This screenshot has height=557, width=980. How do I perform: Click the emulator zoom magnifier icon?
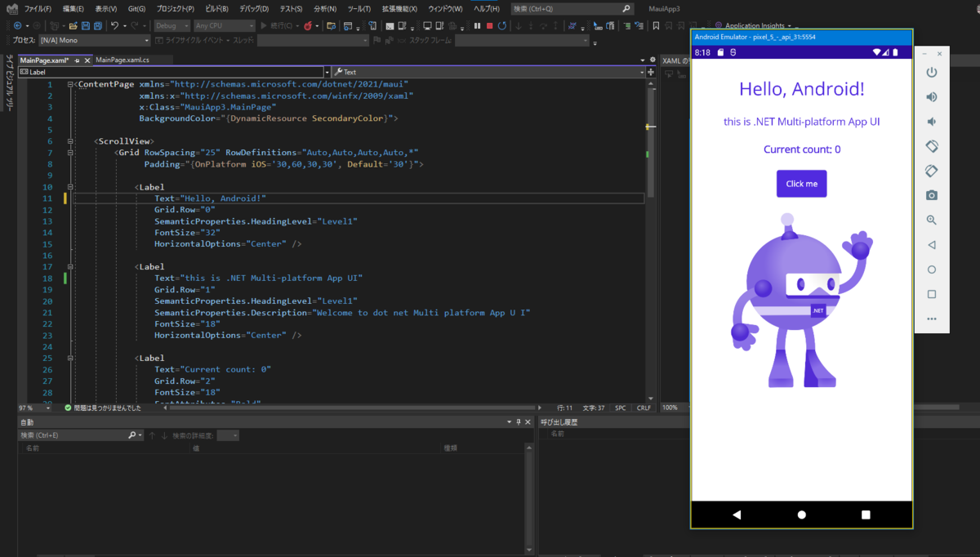[x=931, y=221]
